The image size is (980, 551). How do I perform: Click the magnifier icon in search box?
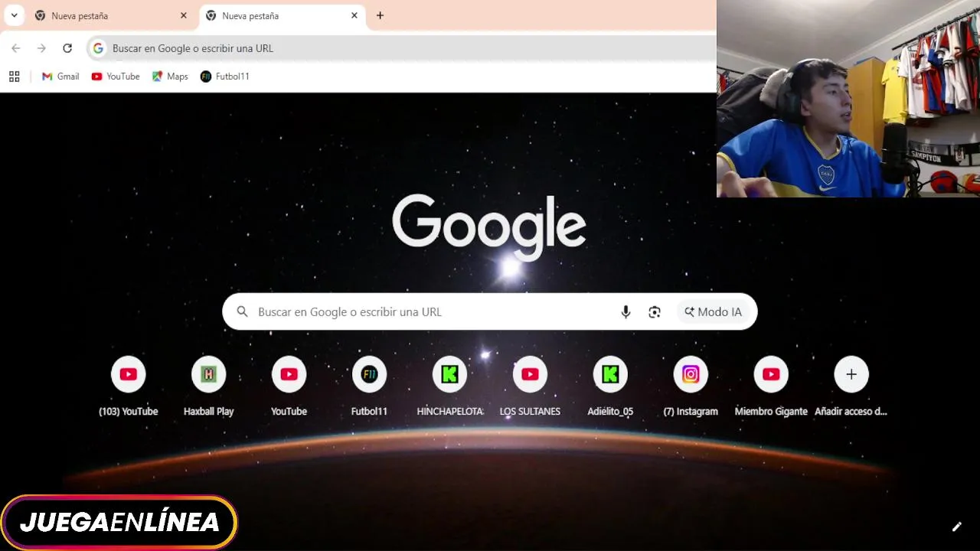(x=242, y=311)
